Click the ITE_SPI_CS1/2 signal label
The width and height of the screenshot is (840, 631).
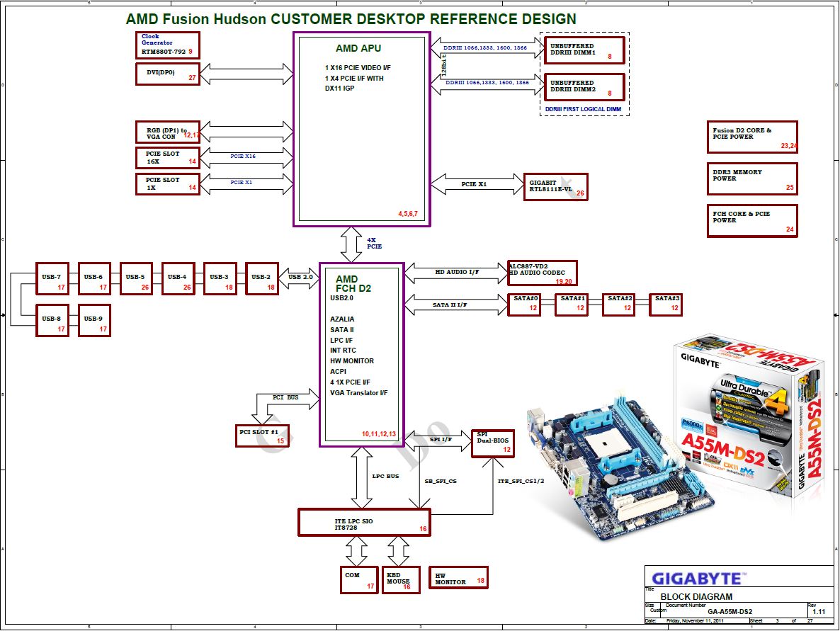pos(521,481)
